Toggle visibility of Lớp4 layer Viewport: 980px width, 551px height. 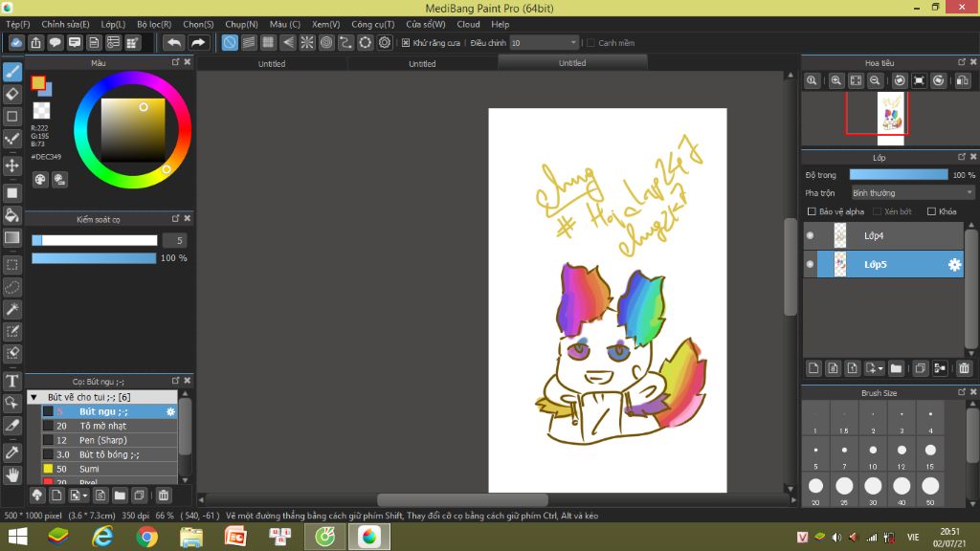810,235
